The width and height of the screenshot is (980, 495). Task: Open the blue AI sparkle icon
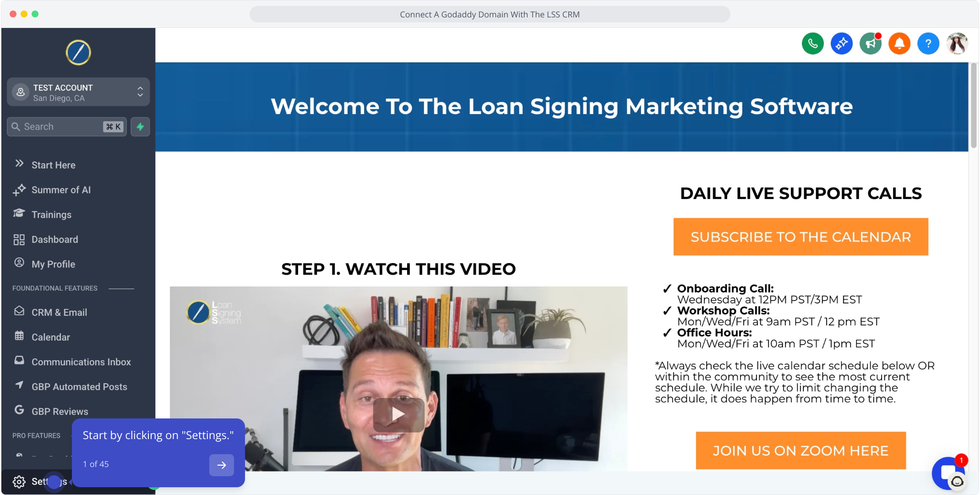pos(842,44)
